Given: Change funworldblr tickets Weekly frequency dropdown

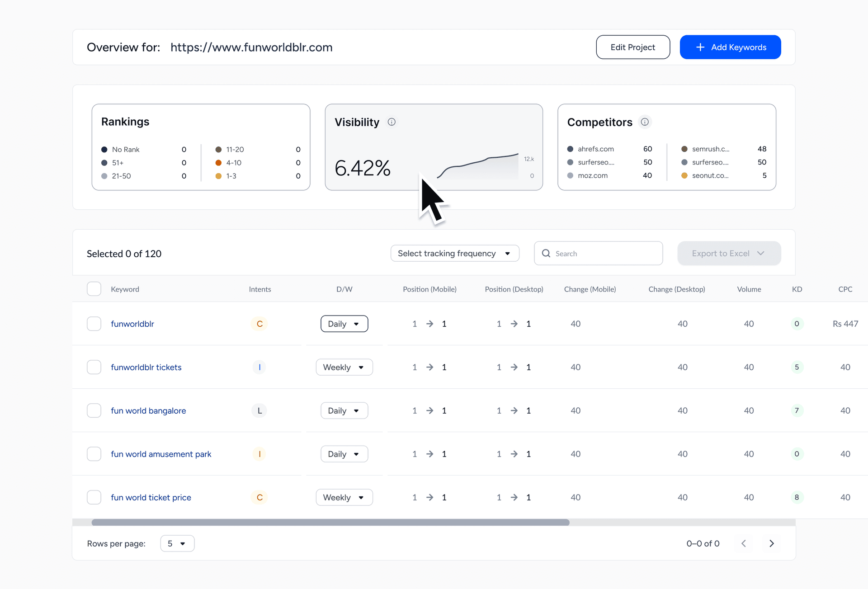Looking at the screenshot, I should click(x=344, y=367).
